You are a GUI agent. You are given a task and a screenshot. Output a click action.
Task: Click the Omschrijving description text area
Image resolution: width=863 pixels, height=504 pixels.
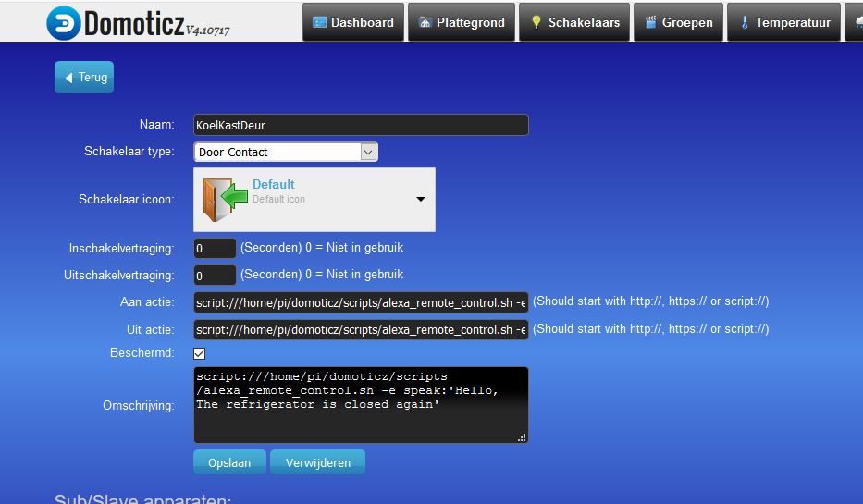[x=361, y=405]
